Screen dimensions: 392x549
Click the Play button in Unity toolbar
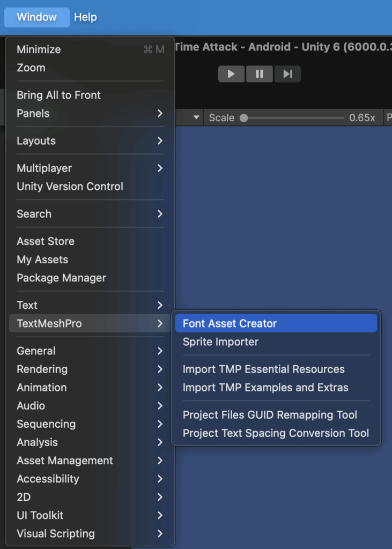click(x=231, y=74)
